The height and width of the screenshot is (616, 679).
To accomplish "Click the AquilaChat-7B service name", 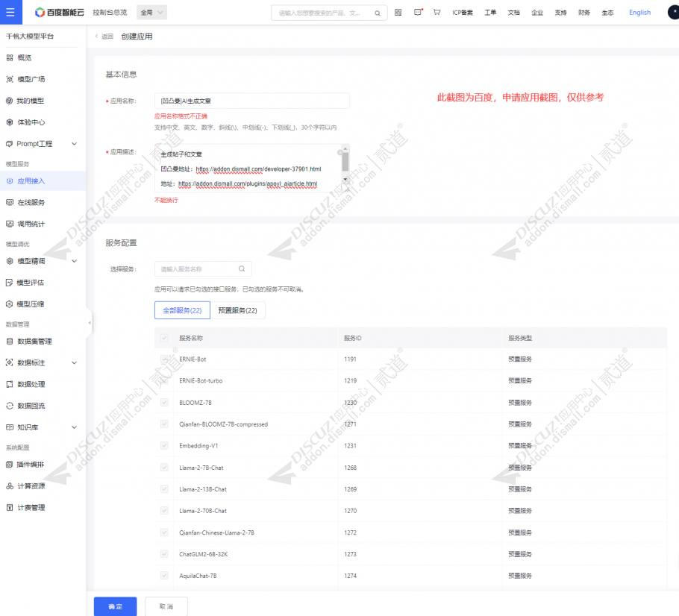I will [198, 576].
